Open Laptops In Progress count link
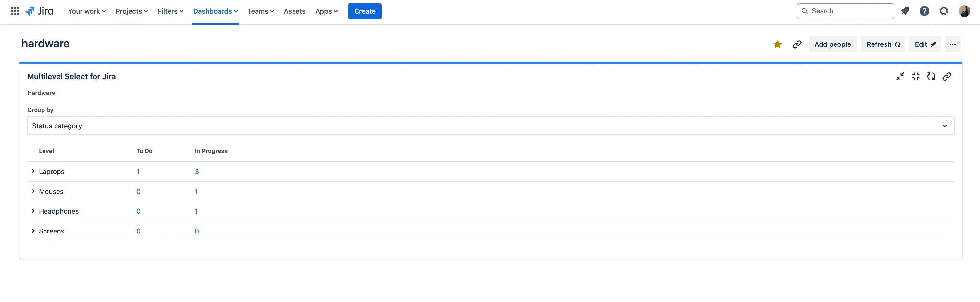 pos(197,171)
